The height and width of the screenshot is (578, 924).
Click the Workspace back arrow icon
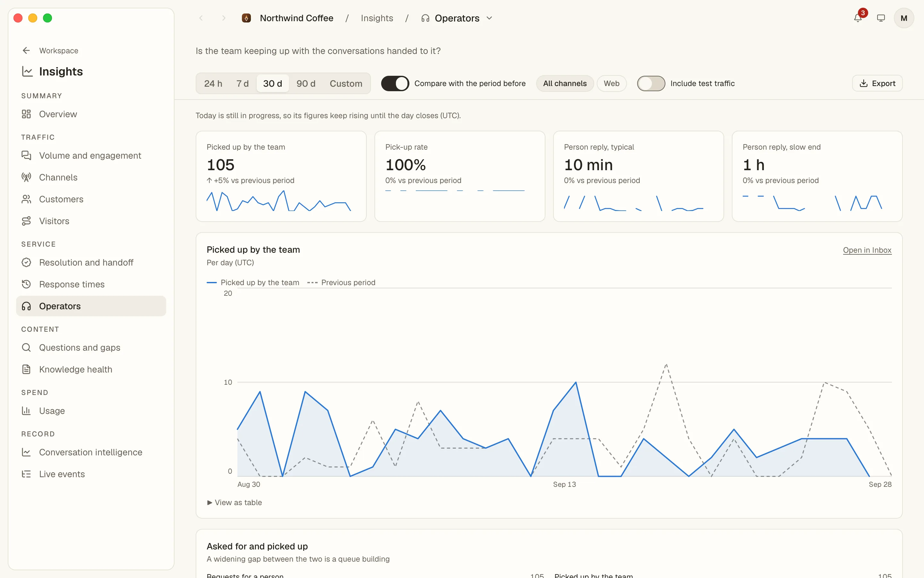pyautogui.click(x=26, y=50)
